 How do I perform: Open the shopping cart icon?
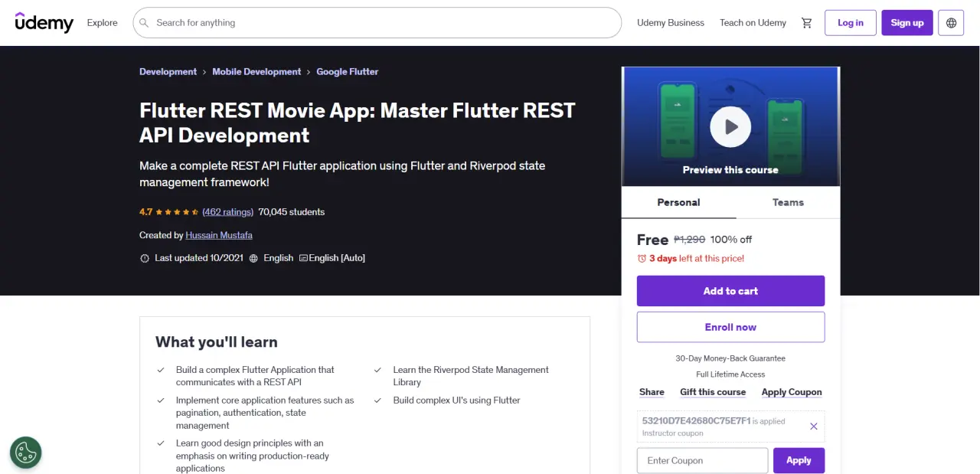(x=806, y=23)
